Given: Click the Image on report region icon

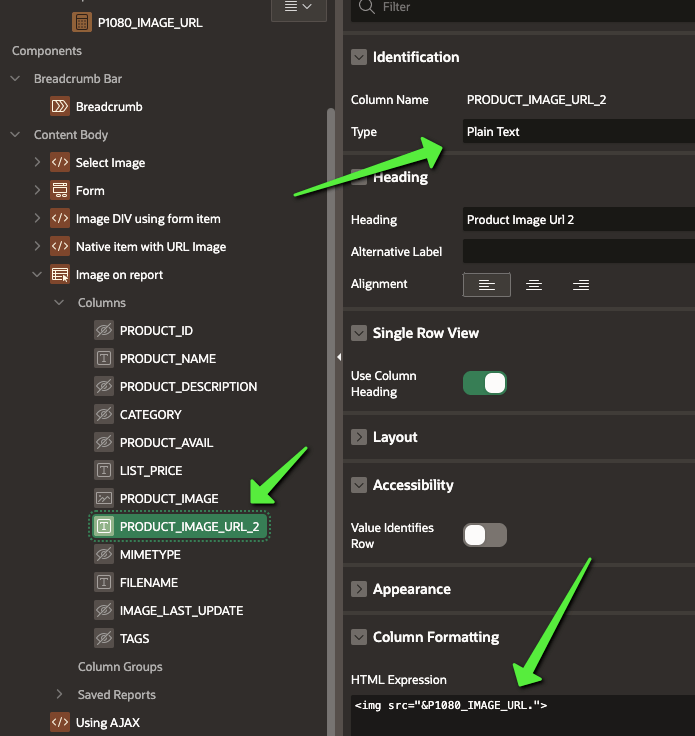Looking at the screenshot, I should [x=60, y=275].
